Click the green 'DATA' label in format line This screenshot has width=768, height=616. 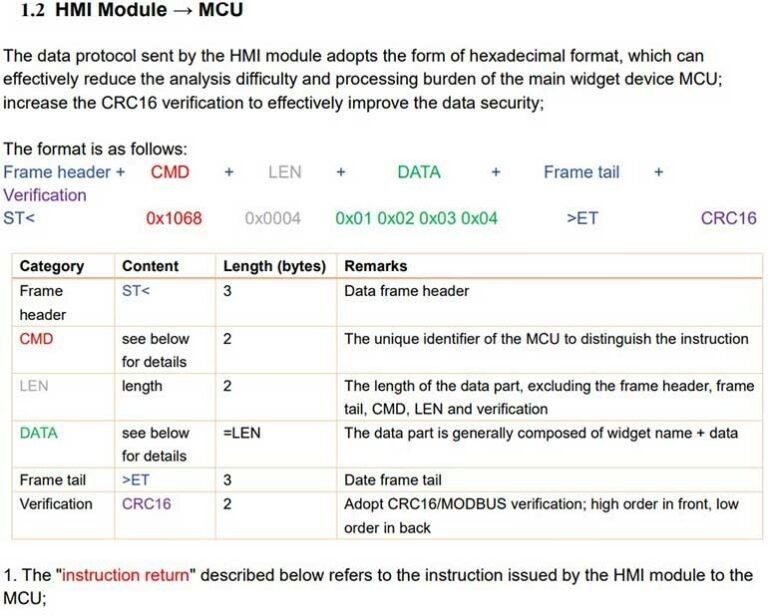click(x=418, y=172)
